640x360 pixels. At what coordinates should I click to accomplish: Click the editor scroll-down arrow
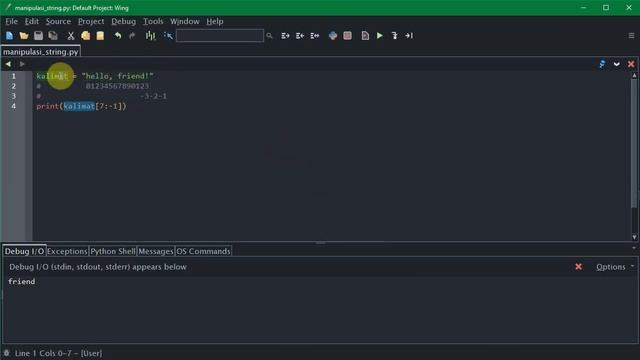[634, 237]
